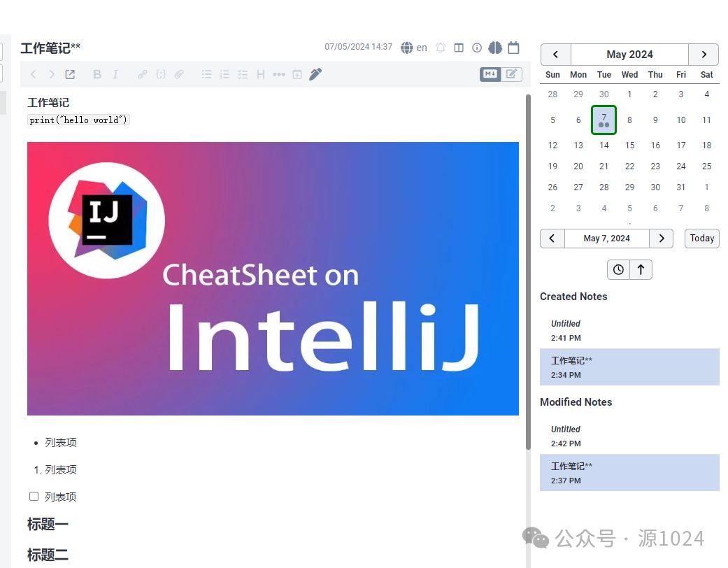The height and width of the screenshot is (568, 728).
Task: Apply italic formatting with the I icon
Action: tap(115, 74)
